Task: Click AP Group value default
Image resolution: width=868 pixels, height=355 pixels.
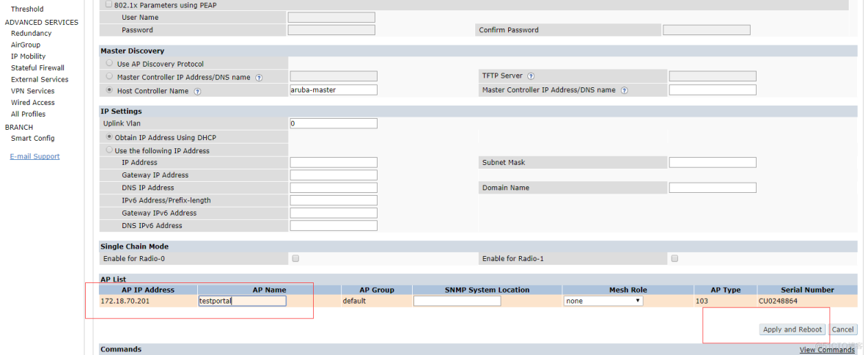Action: (354, 301)
